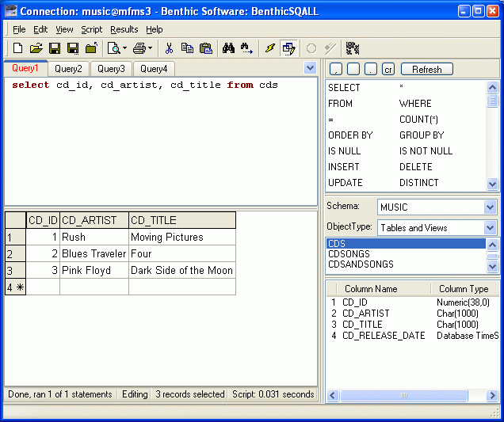504x422 pixels.
Task: Click the printer icon
Action: point(139,48)
